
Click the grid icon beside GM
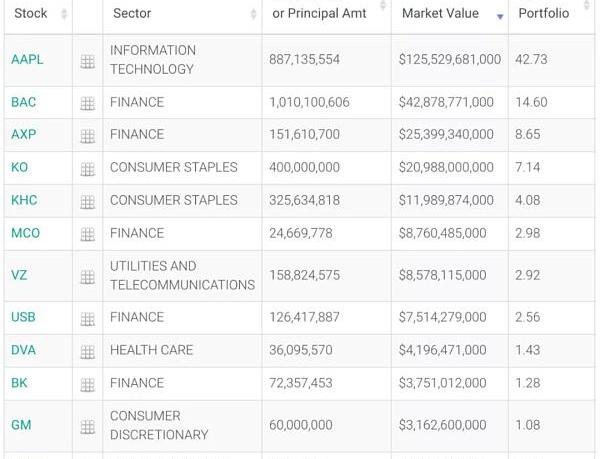pyautogui.click(x=88, y=427)
